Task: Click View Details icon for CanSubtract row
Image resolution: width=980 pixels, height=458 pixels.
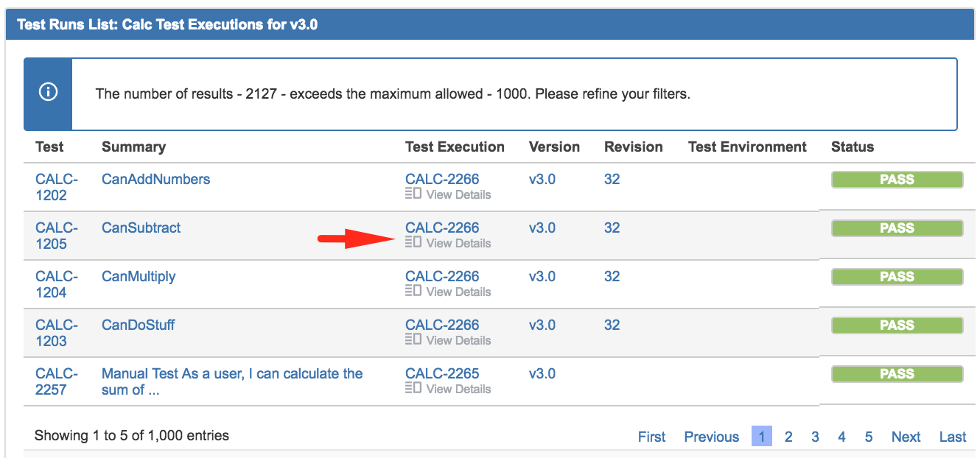Action: pos(413,242)
